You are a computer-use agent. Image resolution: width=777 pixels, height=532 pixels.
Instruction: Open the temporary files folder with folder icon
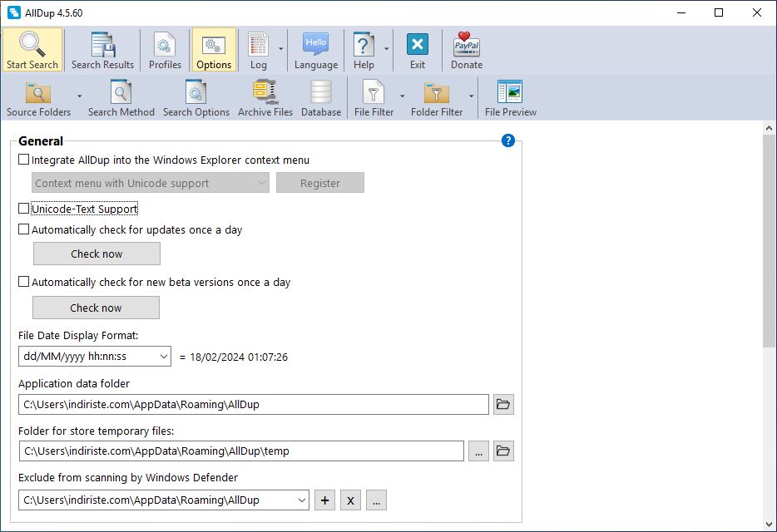[x=503, y=451]
